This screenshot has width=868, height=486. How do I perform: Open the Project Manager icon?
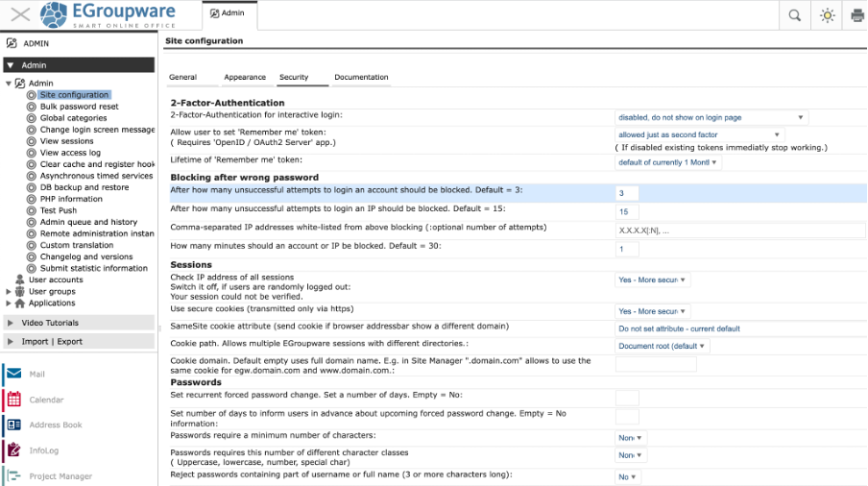coord(13,475)
